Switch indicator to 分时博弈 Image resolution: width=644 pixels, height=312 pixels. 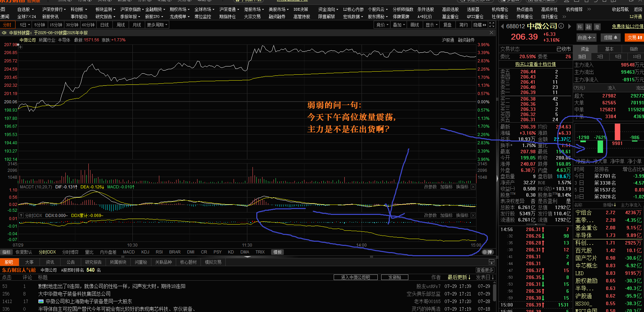tap(70, 252)
